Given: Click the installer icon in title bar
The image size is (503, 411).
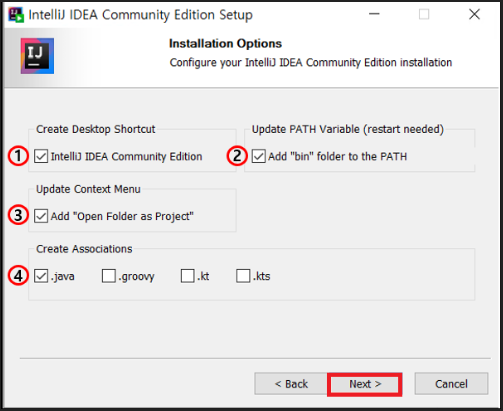Looking at the screenshot, I should pos(16,15).
